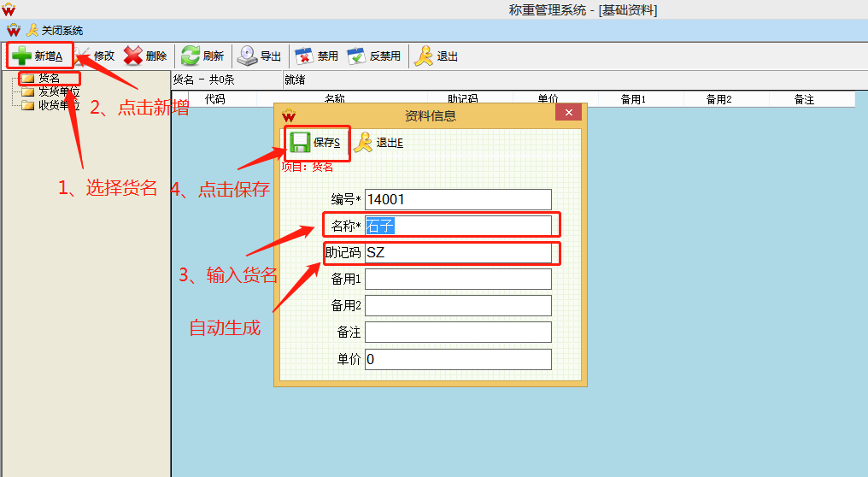Select the 货名 tree node
This screenshot has height=477, width=868.
[49, 79]
